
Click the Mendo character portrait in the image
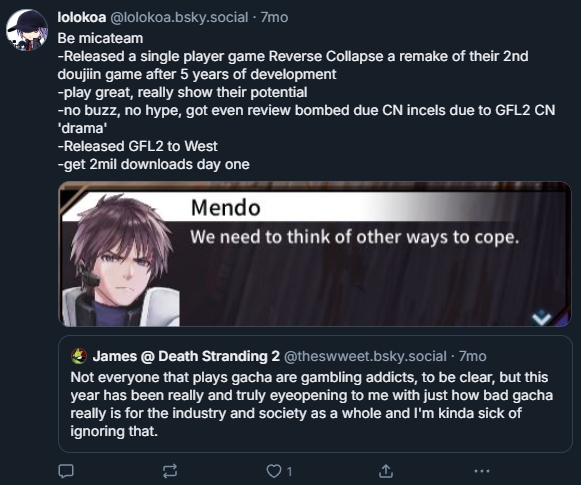click(x=120, y=261)
